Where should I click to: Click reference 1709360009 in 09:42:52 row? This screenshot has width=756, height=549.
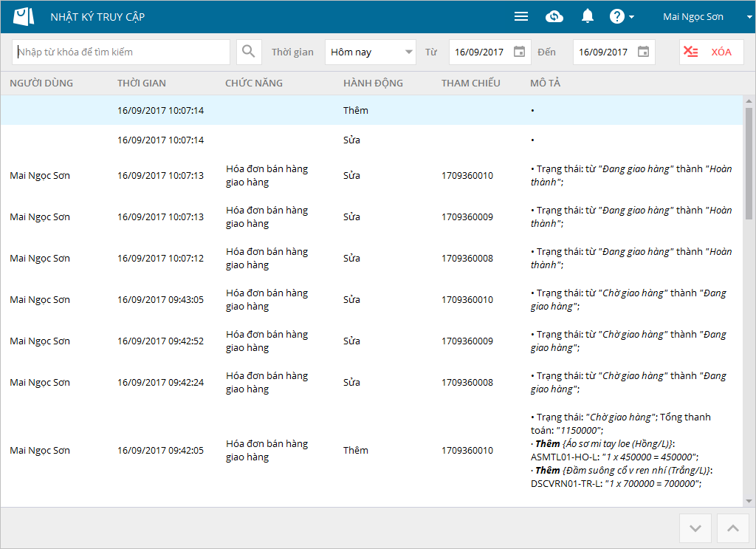tap(467, 341)
